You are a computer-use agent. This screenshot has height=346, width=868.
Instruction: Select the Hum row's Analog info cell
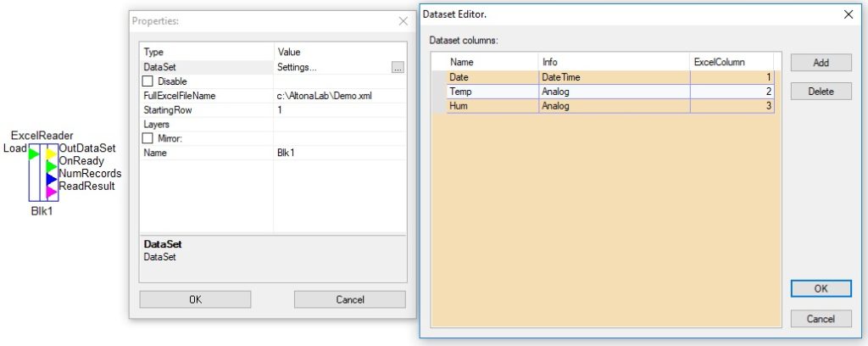click(x=615, y=106)
